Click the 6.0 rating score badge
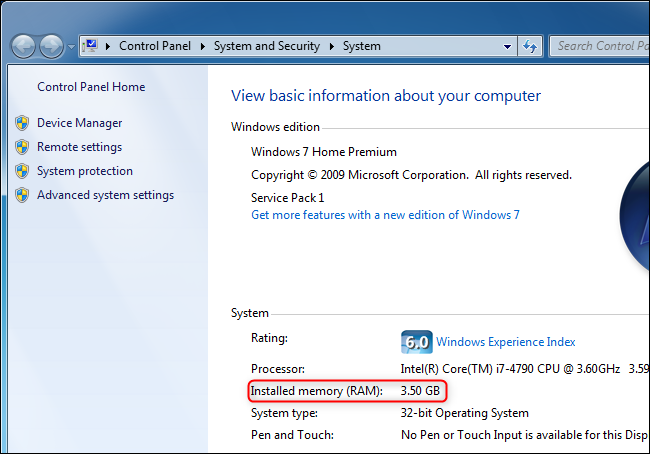The width and height of the screenshot is (650, 454). [416, 341]
